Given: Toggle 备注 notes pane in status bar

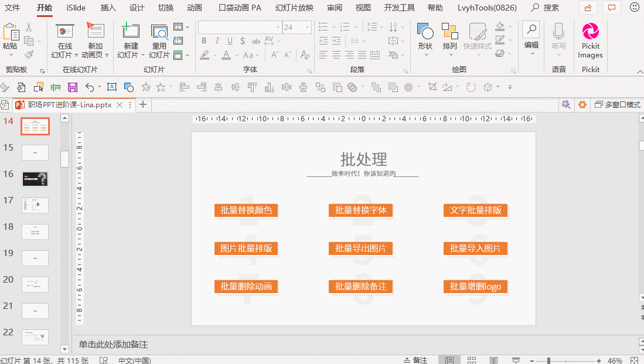Looking at the screenshot, I should [415, 360].
